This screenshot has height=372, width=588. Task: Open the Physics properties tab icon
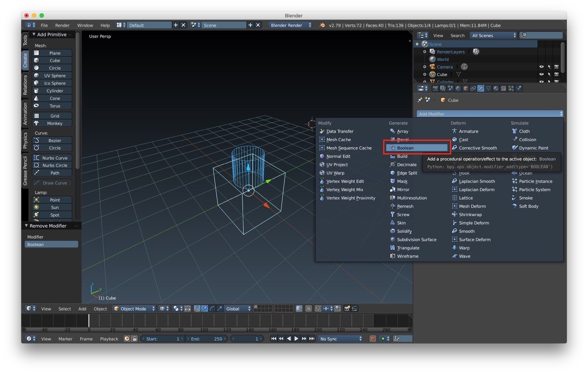coord(519,88)
